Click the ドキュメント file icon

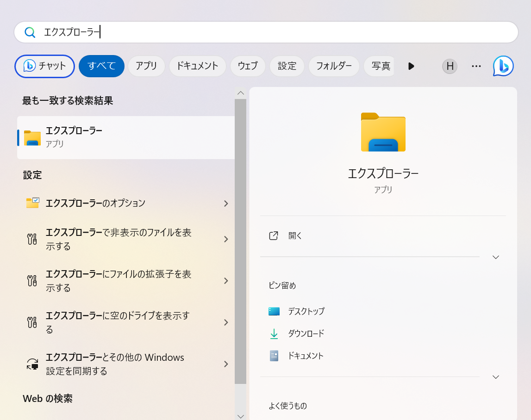[274, 356]
